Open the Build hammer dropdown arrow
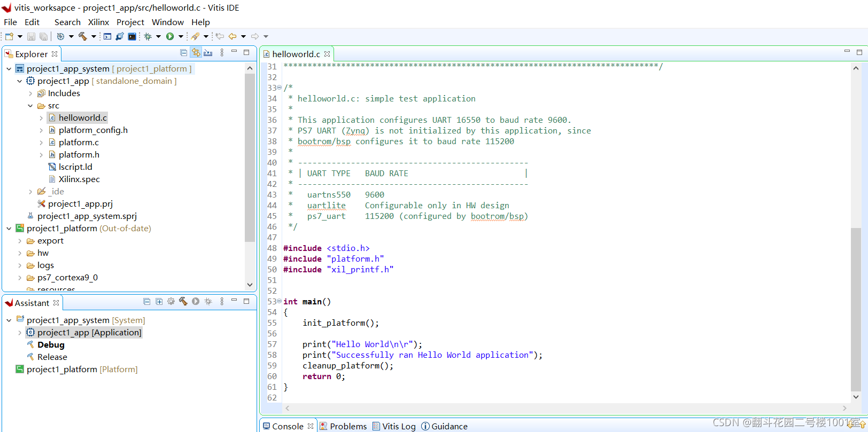 [94, 37]
